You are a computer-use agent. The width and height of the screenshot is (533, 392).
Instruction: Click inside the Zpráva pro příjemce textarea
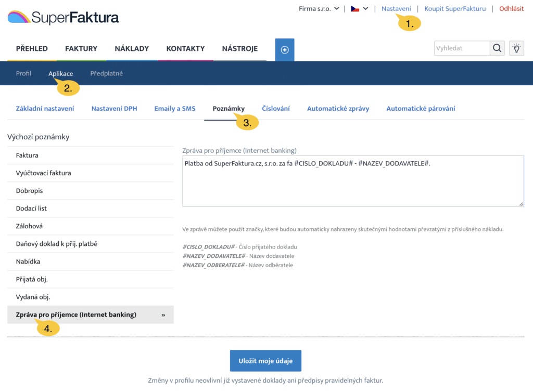tap(353, 182)
